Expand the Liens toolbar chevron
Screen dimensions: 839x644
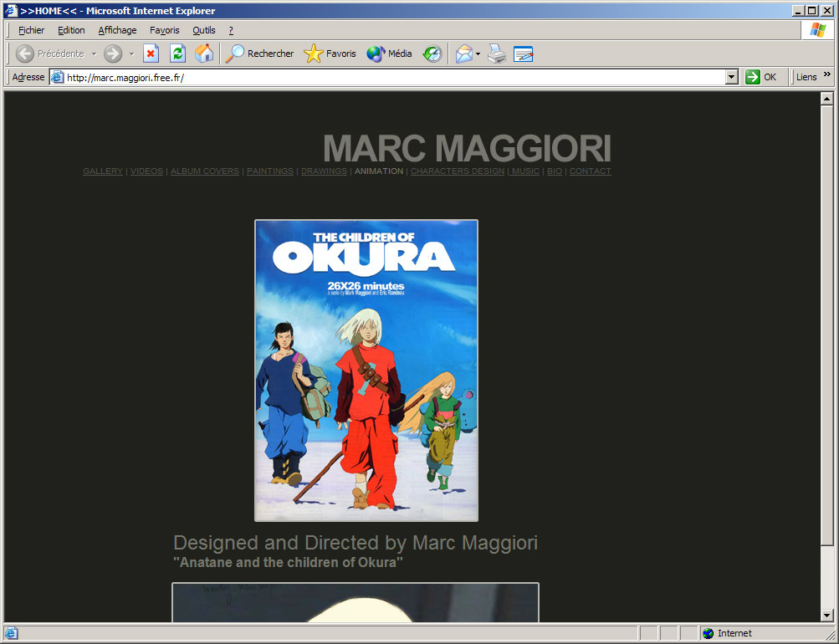click(x=827, y=74)
